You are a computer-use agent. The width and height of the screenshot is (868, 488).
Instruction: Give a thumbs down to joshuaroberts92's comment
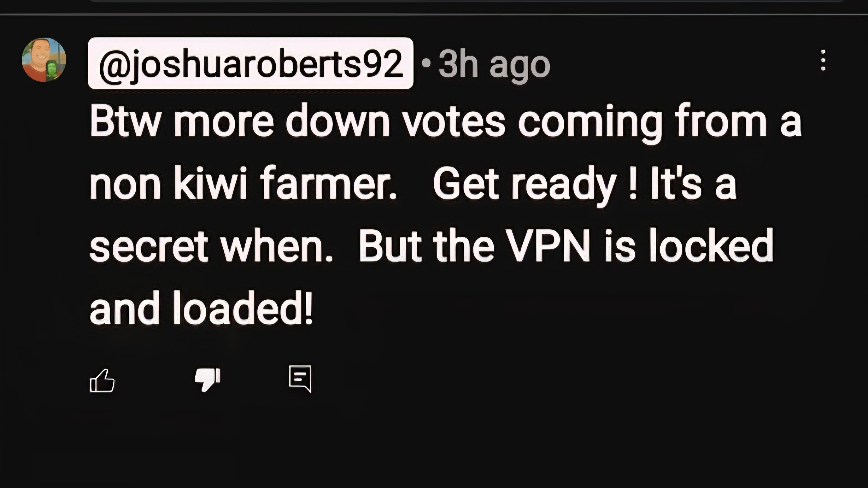[208, 380]
